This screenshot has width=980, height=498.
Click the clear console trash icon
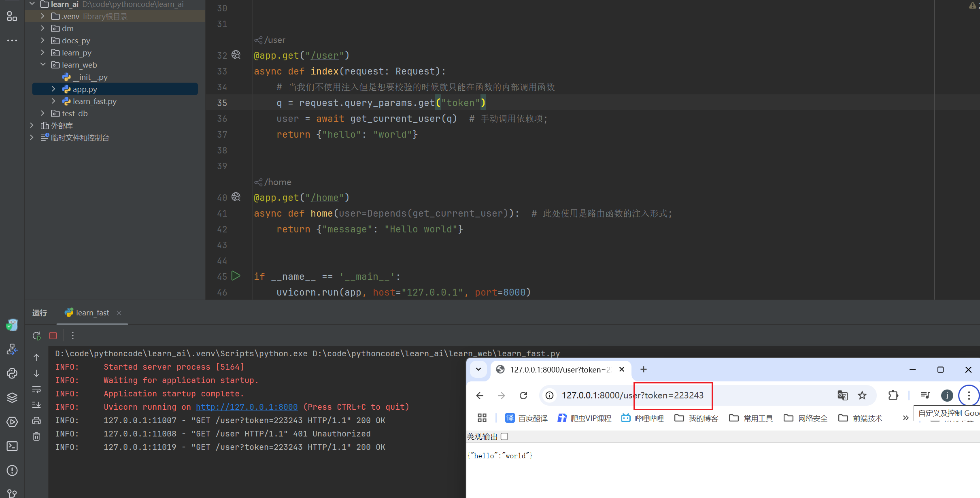click(x=36, y=436)
